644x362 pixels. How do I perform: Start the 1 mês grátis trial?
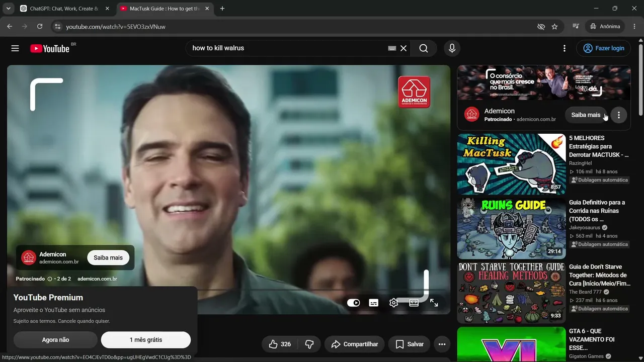[x=146, y=340]
